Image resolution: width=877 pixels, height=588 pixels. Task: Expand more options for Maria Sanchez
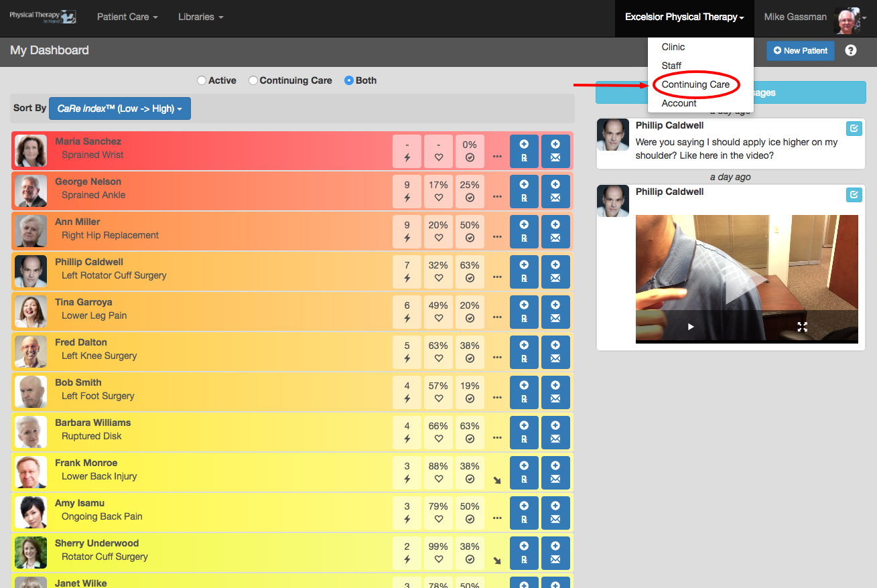[497, 156]
